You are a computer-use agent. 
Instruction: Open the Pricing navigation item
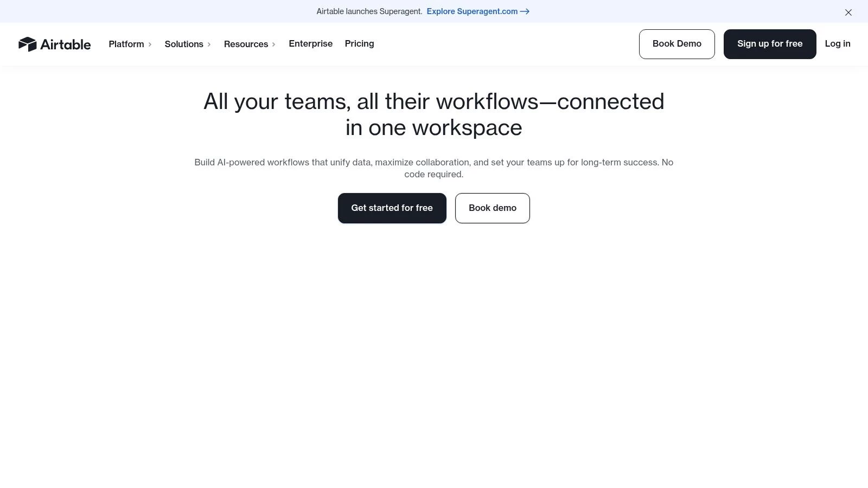coord(359,44)
